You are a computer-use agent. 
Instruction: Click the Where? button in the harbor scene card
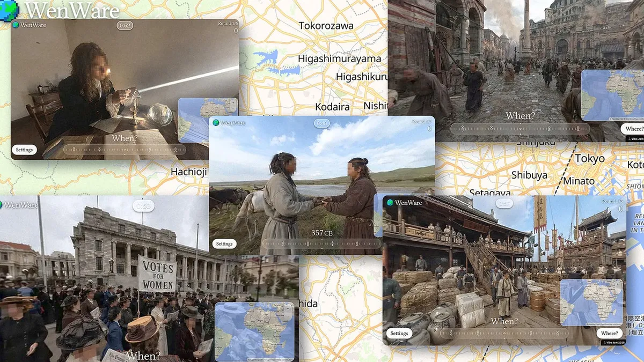click(610, 334)
